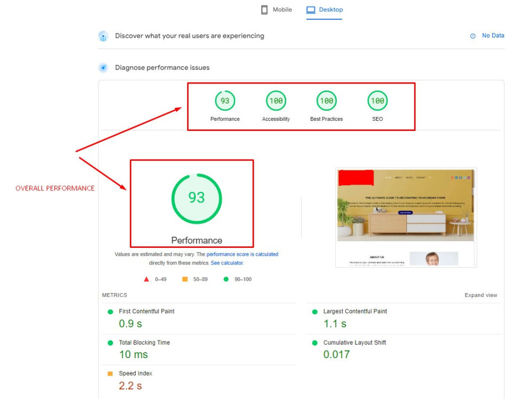This screenshot has width=532, height=399.
Task: Click the Diagnose performance issues icon
Action: point(103,68)
